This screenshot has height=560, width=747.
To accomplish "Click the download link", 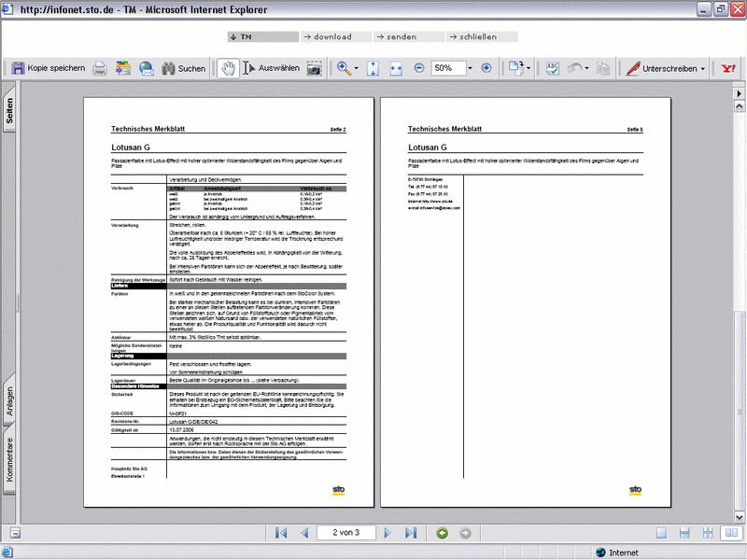I will coord(336,36).
